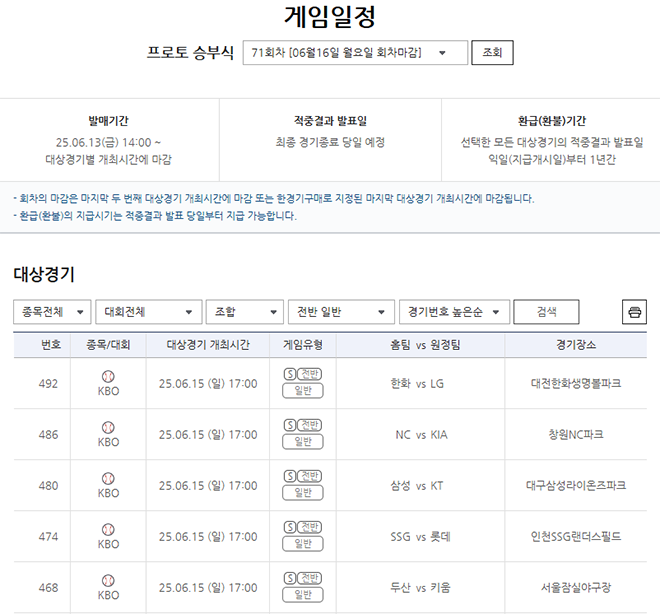Click the NC vs KIA matchup
This screenshot has height=614, width=660.
[421, 435]
